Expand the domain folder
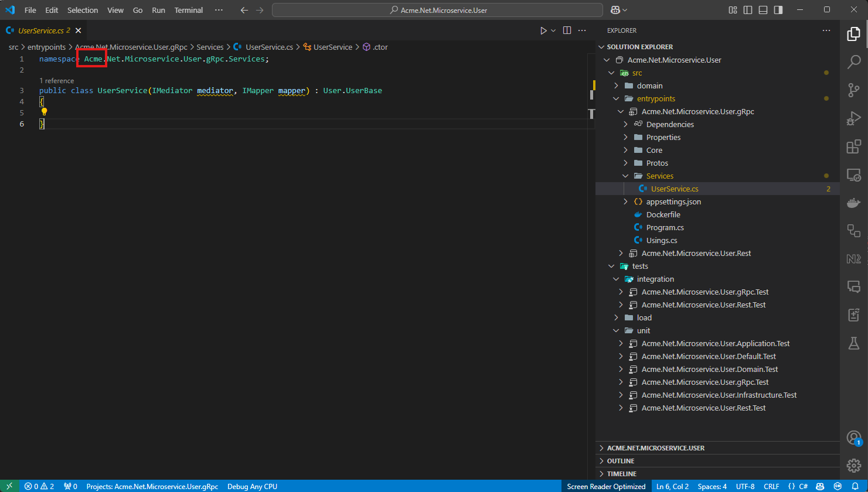Image resolution: width=868 pixels, height=492 pixels. click(x=649, y=86)
